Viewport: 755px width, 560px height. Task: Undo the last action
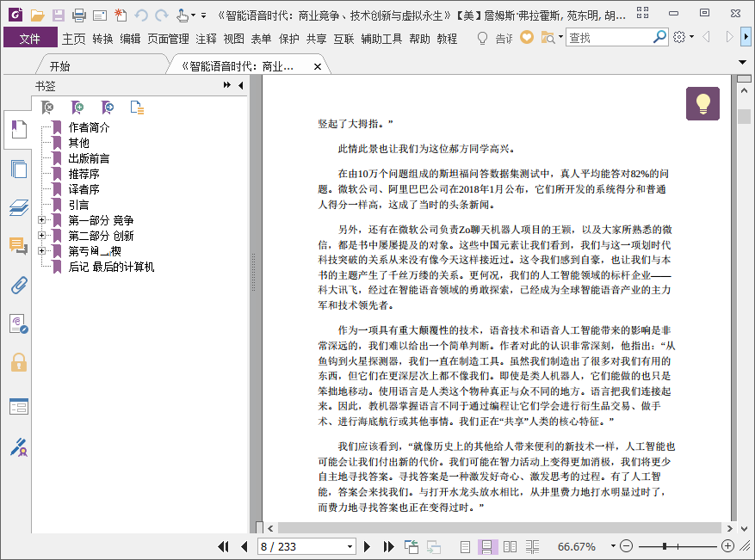(x=141, y=15)
